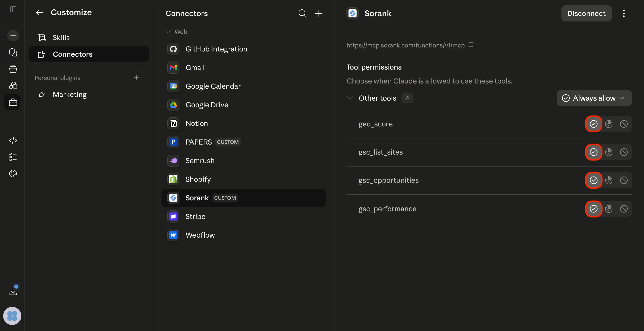This screenshot has height=331, width=644.
Task: Click the Google Drive logo icon
Action: [x=173, y=105]
